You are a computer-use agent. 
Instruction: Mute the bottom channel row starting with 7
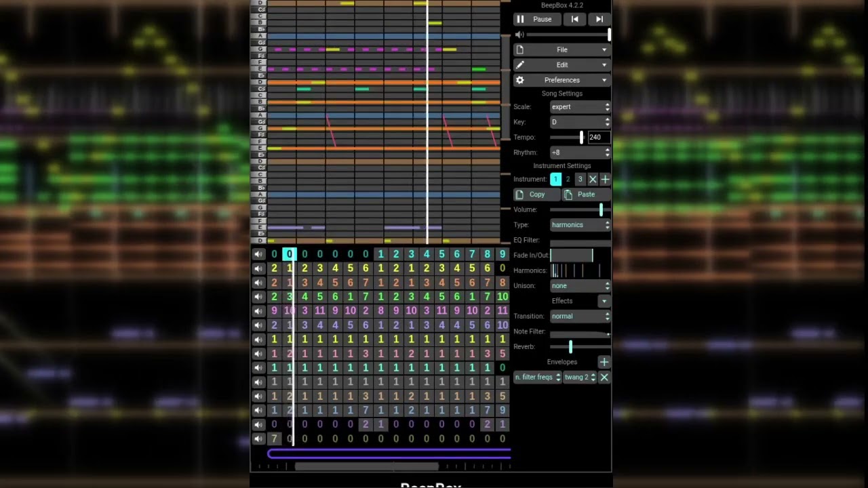pyautogui.click(x=258, y=439)
